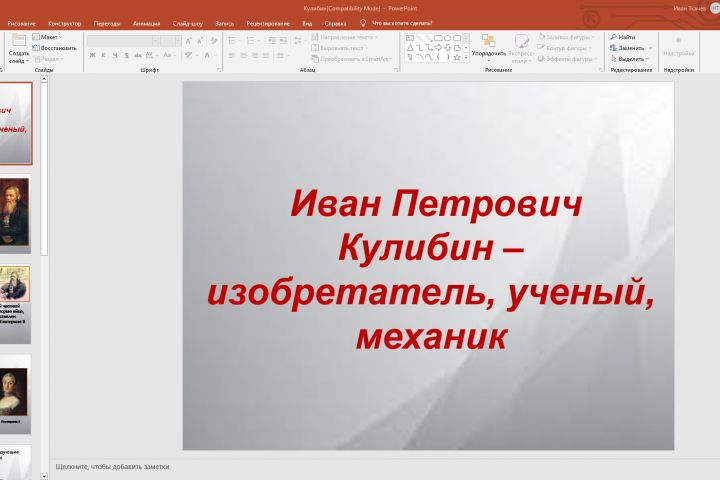Screen dimensions: 720x480
Task: Choose the Rectangle shape in gallery
Action: tap(438, 38)
